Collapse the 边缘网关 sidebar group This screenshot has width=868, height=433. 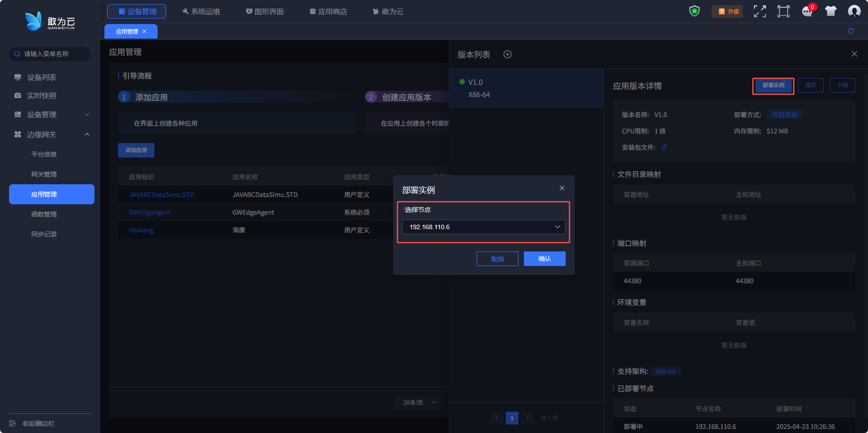50,135
